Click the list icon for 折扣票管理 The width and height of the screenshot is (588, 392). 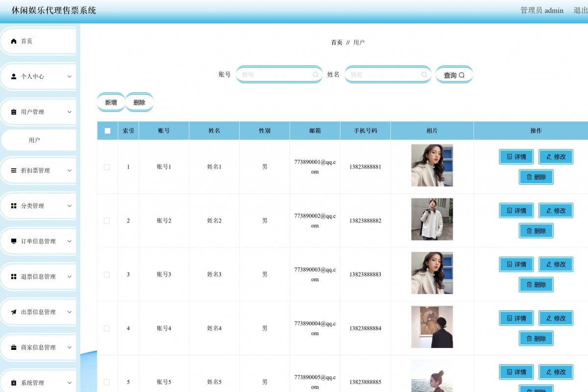click(14, 171)
